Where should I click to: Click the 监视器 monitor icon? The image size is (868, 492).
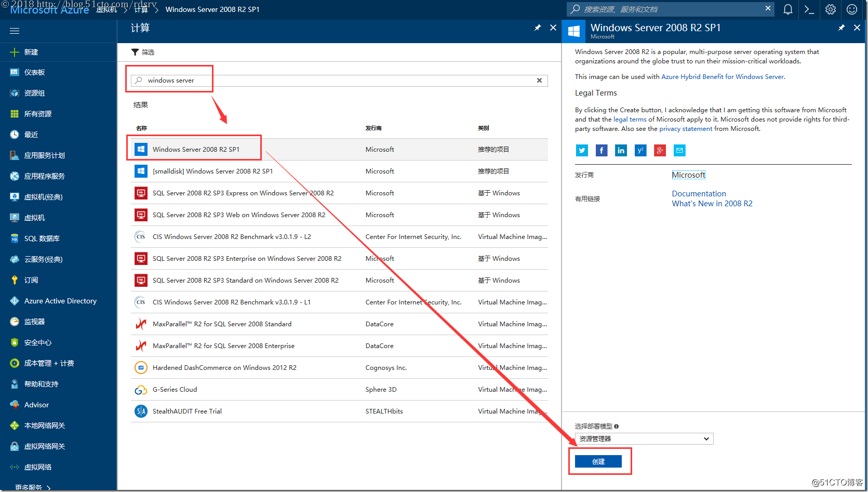pyautogui.click(x=15, y=322)
